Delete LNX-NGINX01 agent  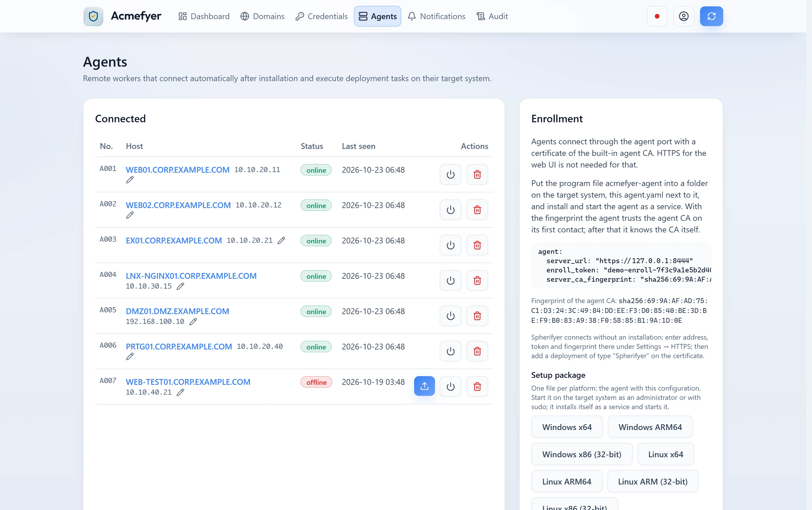click(477, 280)
